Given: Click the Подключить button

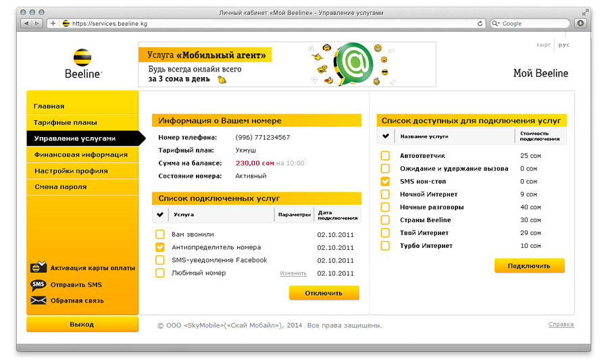Looking at the screenshot, I should pyautogui.click(x=529, y=266).
